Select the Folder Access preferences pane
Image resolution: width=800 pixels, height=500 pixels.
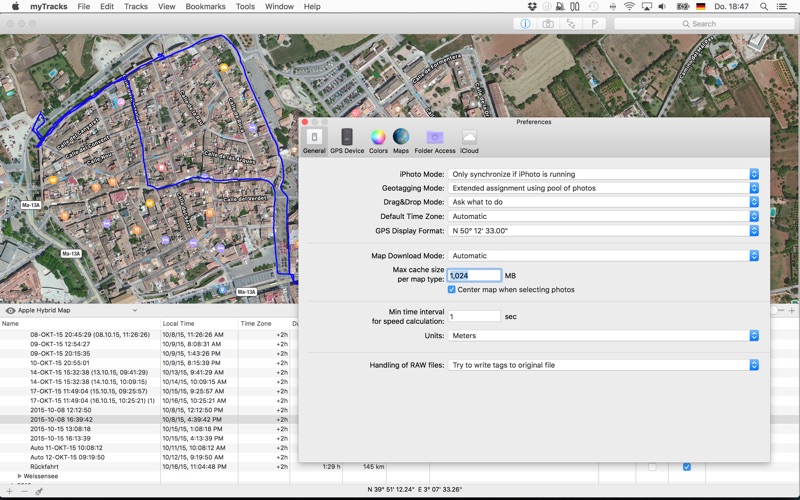coord(435,141)
